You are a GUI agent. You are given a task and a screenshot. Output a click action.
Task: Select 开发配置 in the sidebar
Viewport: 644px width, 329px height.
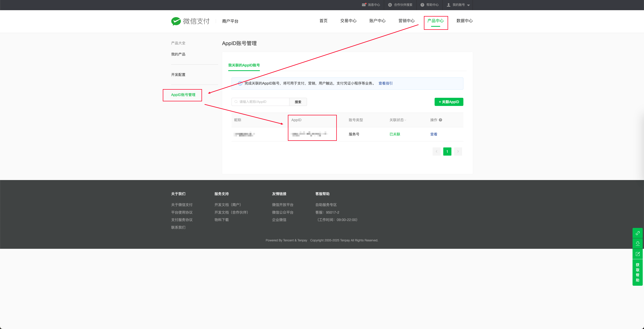(178, 75)
